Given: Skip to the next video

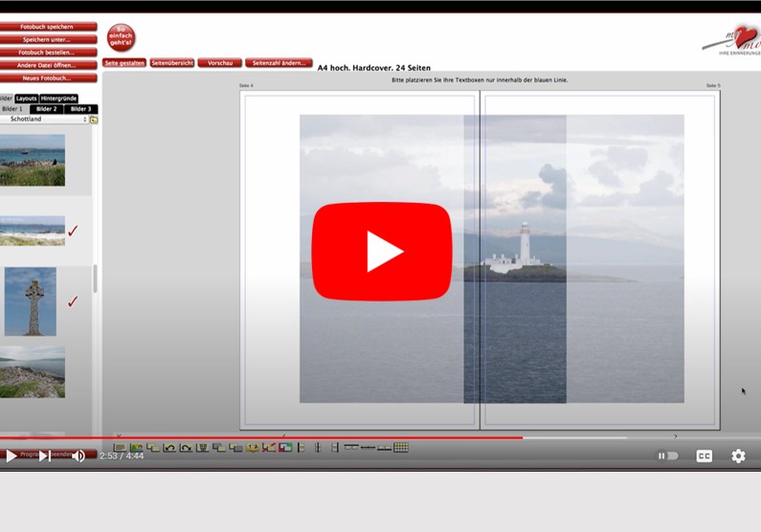Looking at the screenshot, I should (x=45, y=456).
